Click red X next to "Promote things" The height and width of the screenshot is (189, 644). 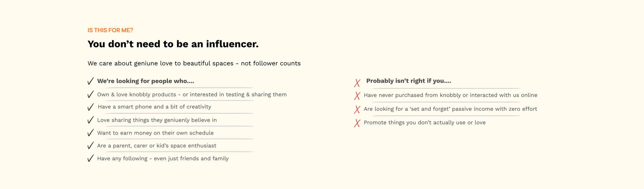click(x=357, y=123)
